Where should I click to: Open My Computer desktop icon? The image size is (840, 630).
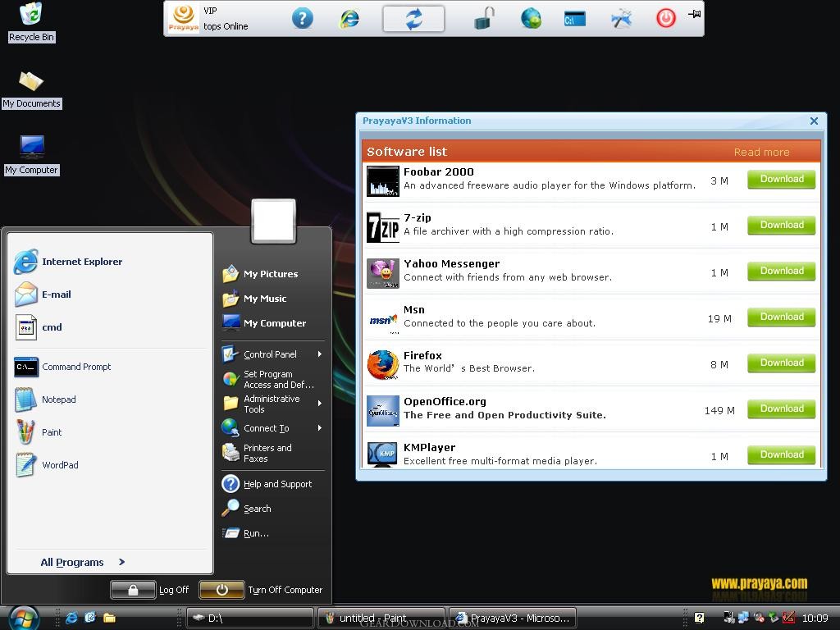(x=32, y=155)
